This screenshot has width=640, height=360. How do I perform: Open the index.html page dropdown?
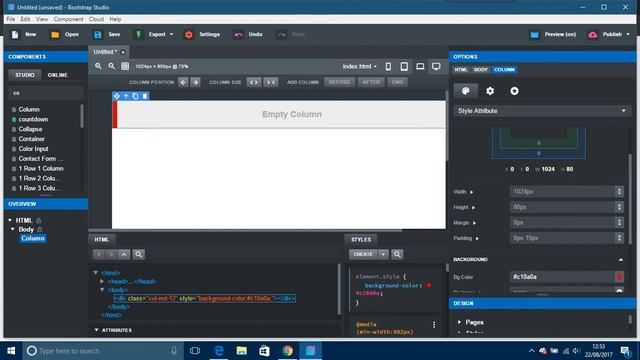(359, 66)
